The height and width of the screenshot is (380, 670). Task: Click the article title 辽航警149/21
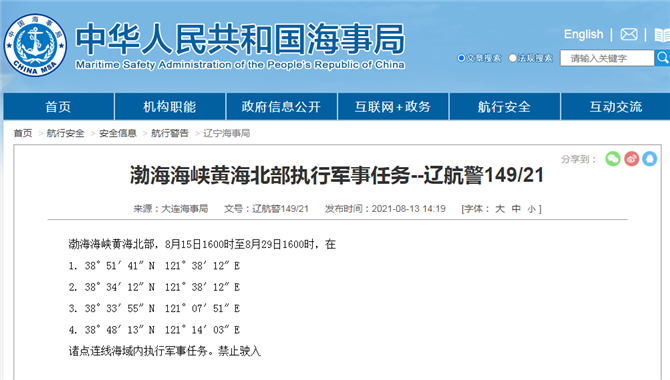click(x=337, y=175)
